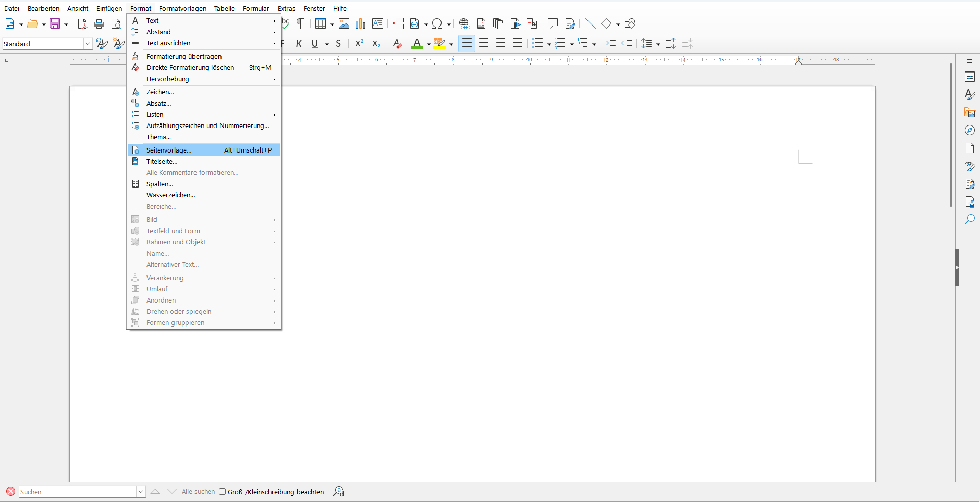Expand the search field dropdown arrow
The height and width of the screenshot is (502, 980).
(141, 492)
